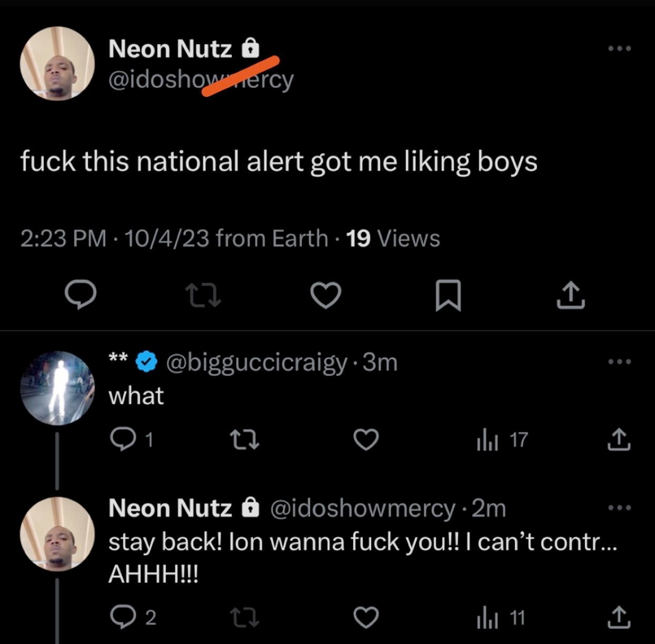Share the main tweet
This screenshot has height=644, width=655.
click(x=571, y=295)
